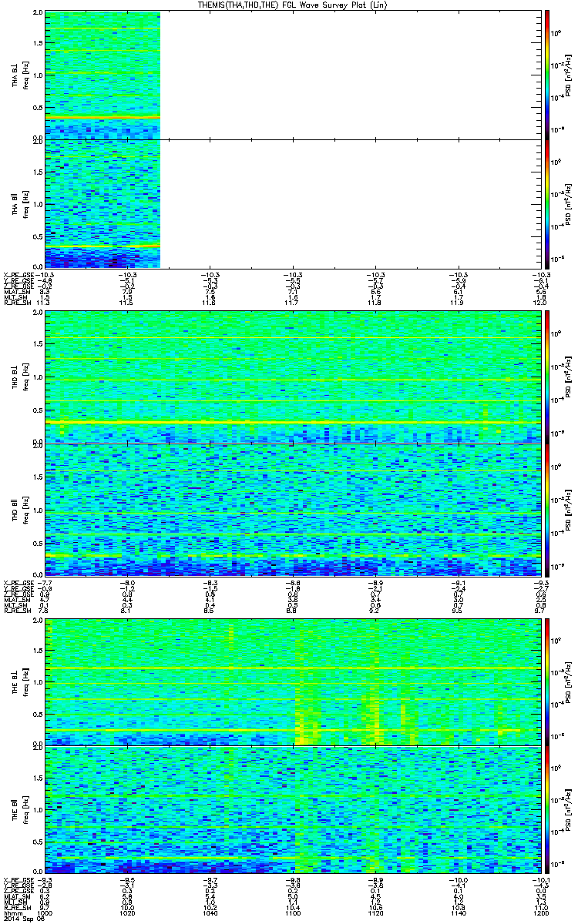This screenshot has height=924, width=578.
Task: Click the color bar beside THD B-perpendicular panel
Action: (x=547, y=377)
